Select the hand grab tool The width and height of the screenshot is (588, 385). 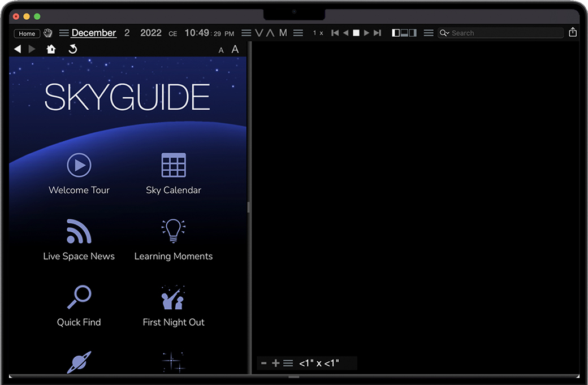click(49, 33)
